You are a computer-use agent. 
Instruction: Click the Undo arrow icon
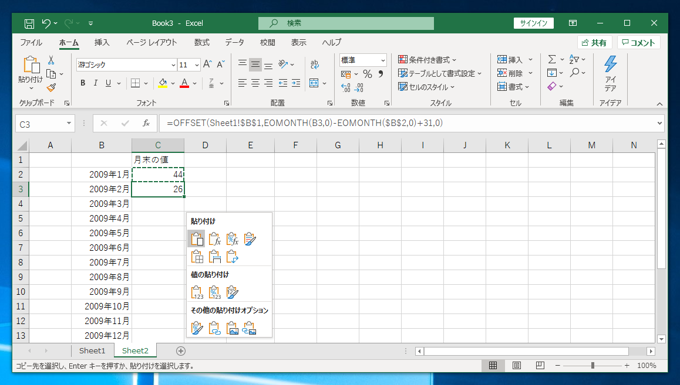[x=46, y=23]
